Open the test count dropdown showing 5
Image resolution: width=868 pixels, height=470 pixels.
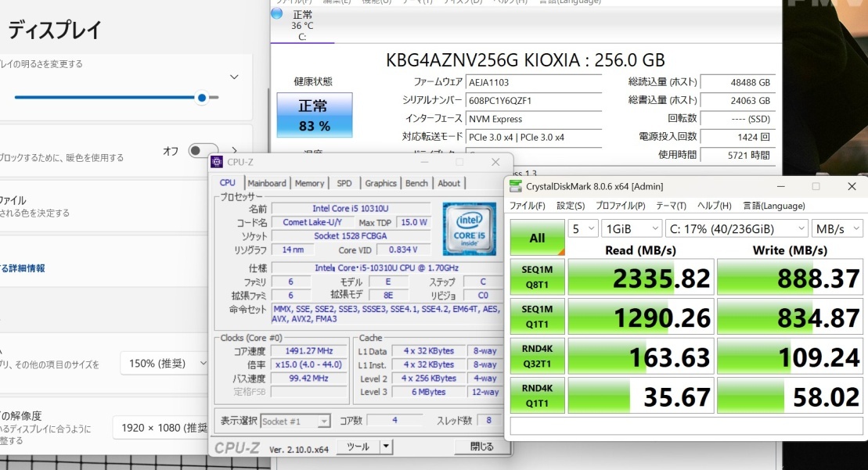(583, 229)
